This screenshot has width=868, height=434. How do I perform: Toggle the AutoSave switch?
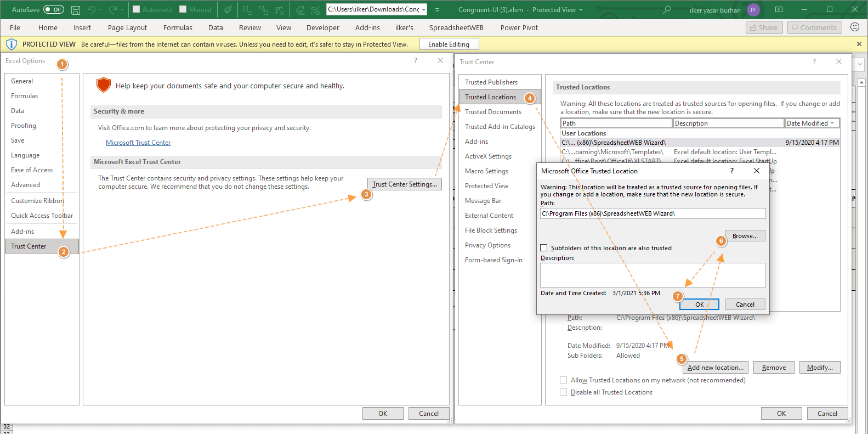54,10
